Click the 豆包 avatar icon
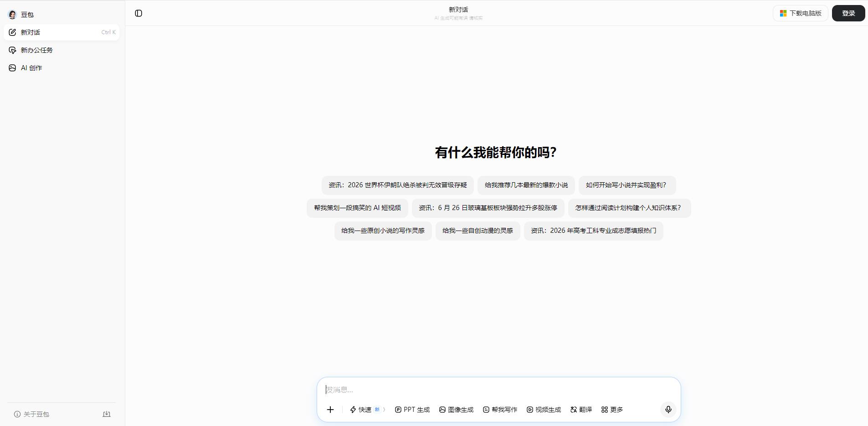This screenshot has height=426, width=868. (x=12, y=15)
